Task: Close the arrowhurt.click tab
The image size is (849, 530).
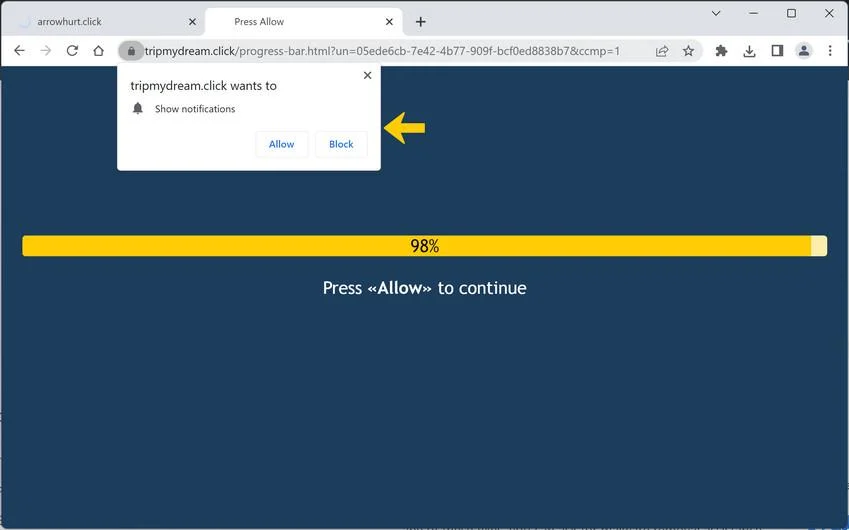Action: pyautogui.click(x=192, y=22)
